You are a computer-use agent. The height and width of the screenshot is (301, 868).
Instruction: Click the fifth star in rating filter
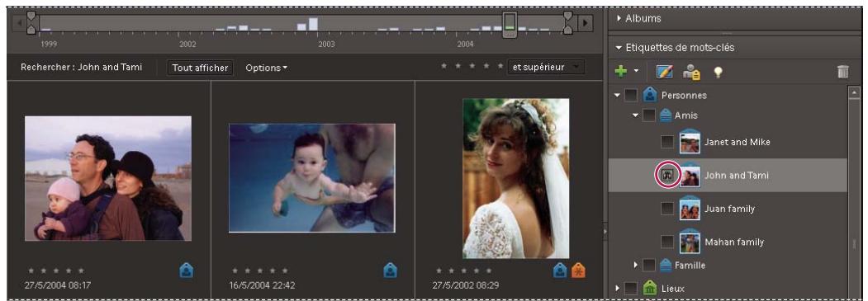click(x=501, y=66)
